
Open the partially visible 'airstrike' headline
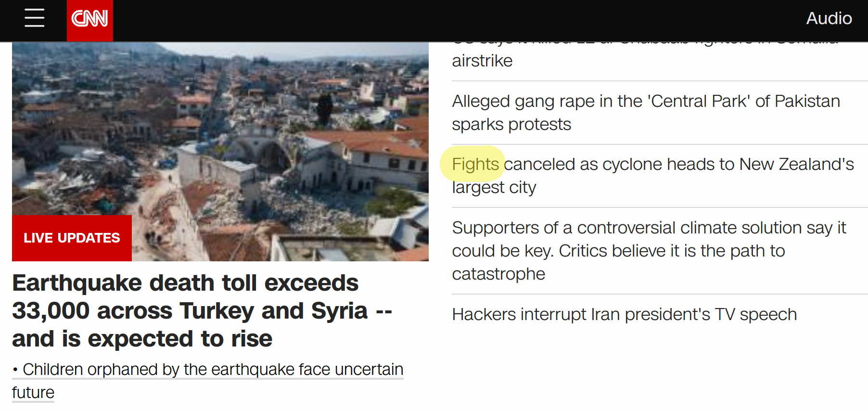[482, 61]
